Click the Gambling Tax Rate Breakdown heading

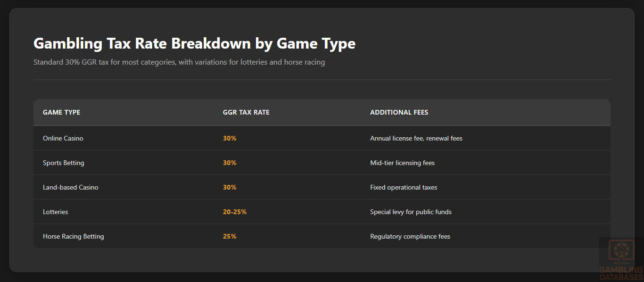pos(194,43)
